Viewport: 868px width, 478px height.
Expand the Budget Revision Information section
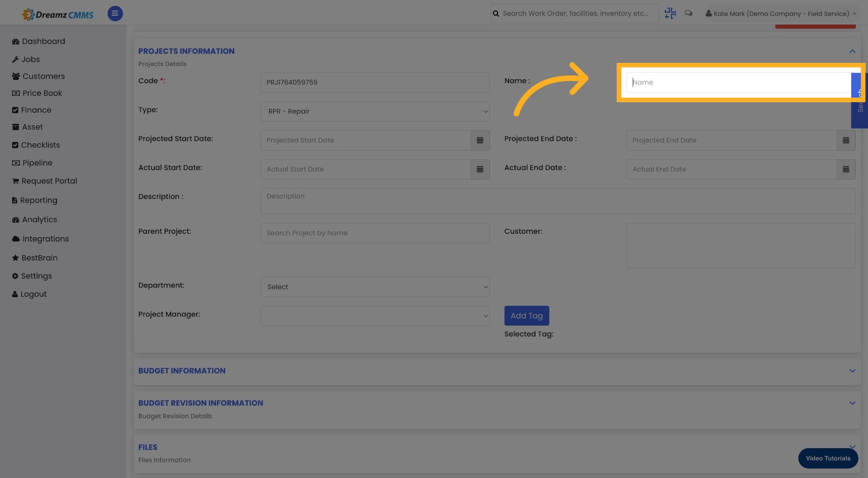coord(852,403)
